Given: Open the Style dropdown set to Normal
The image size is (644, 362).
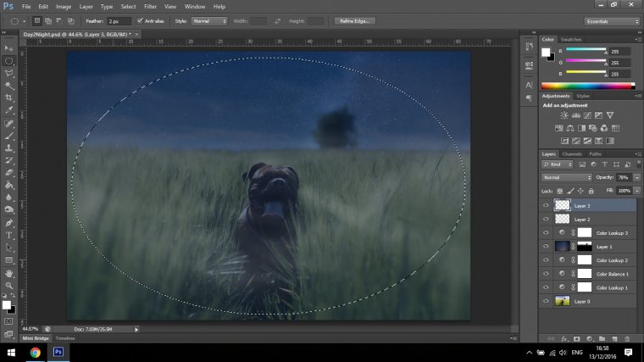Looking at the screenshot, I should click(x=209, y=21).
